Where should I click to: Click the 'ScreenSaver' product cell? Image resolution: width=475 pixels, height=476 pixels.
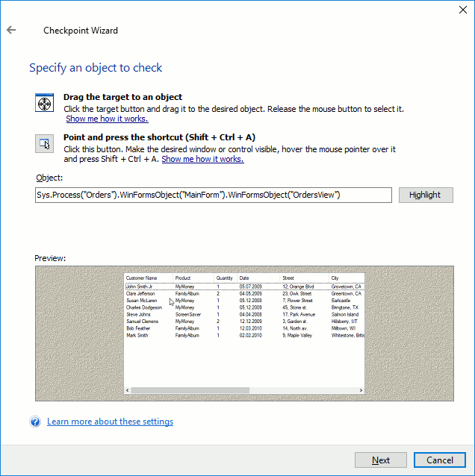188,315
